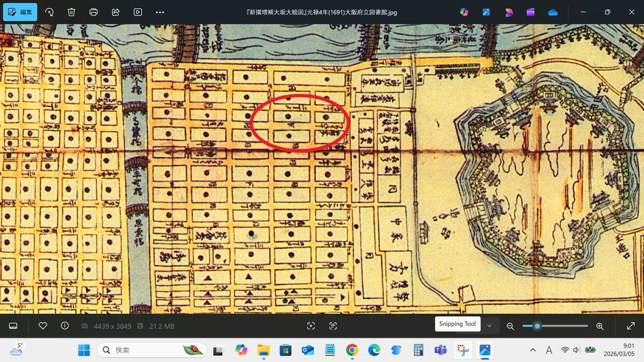The width and height of the screenshot is (644, 362).
Task: Open Wi-Fi network settings in tray
Action: [565, 350]
